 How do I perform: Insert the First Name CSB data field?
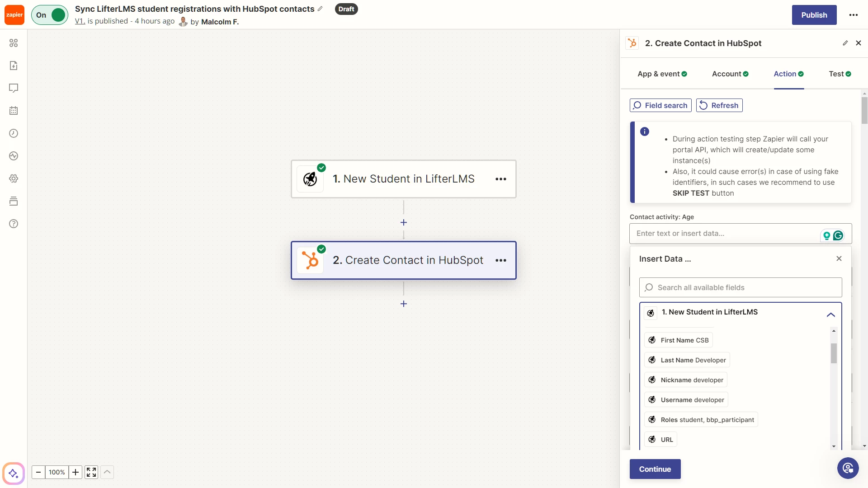[x=679, y=340]
